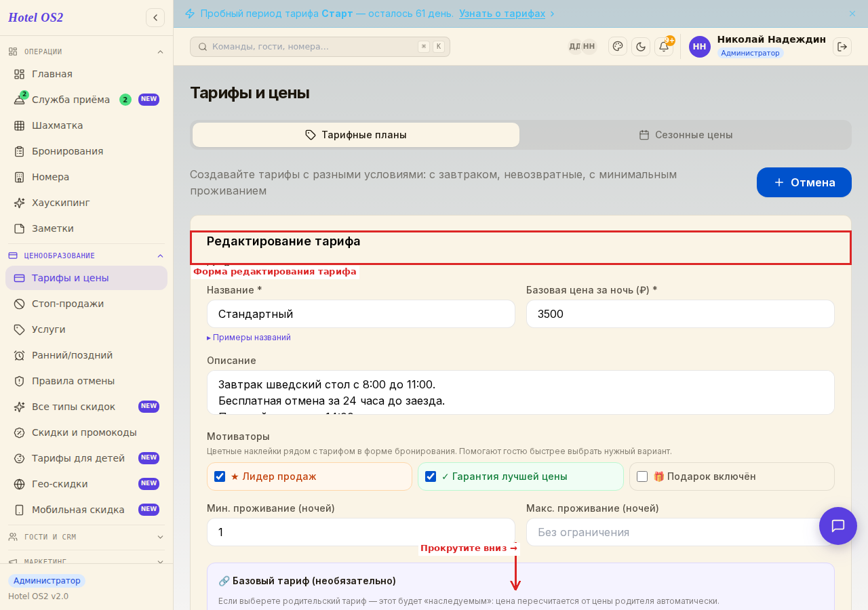
Task: Check the Подарок включён checkbox
Action: coord(642,476)
